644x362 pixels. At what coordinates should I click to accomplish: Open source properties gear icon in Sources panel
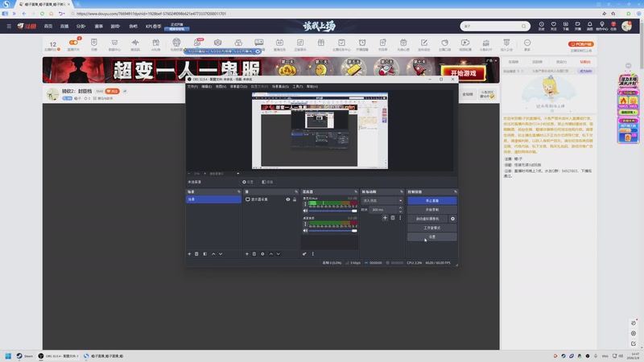pos(262,254)
